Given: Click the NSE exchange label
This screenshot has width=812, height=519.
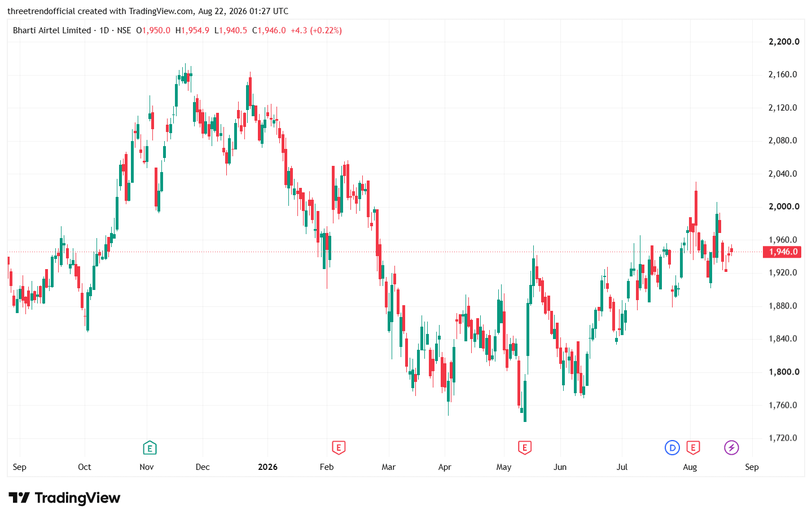Looking at the screenshot, I should [x=124, y=30].
